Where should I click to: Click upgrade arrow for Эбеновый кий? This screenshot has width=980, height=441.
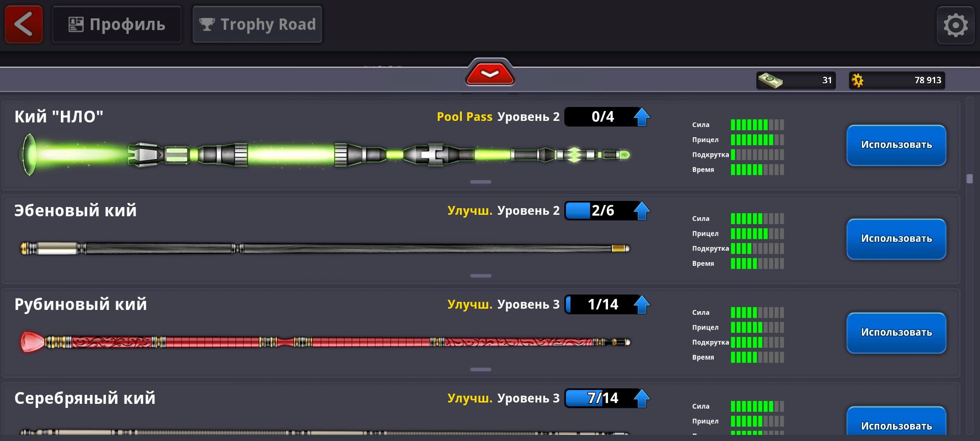(641, 211)
